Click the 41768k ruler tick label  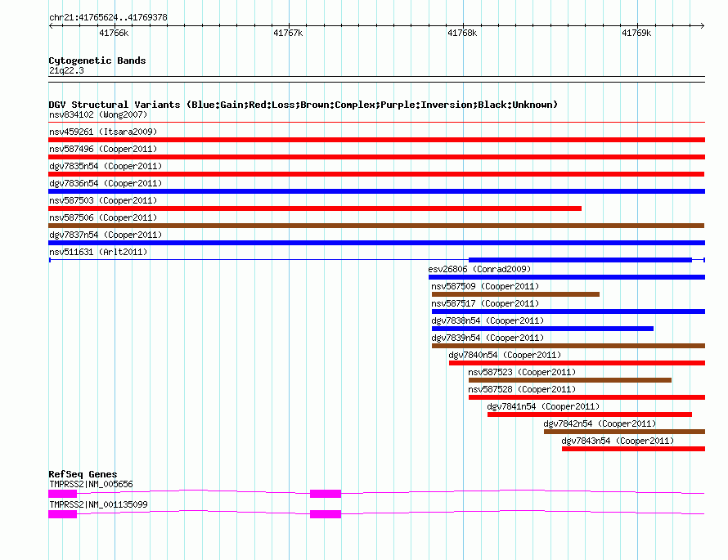[462, 33]
